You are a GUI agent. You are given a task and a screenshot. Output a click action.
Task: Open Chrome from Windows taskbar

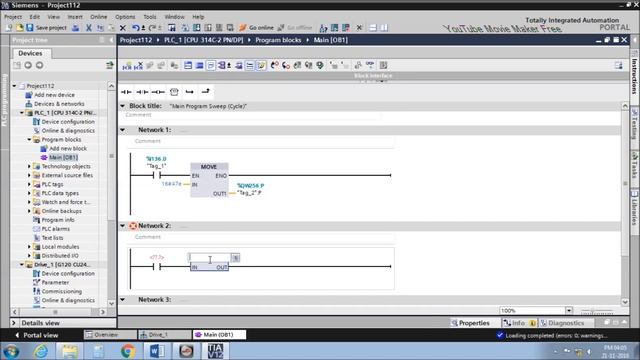[128, 351]
